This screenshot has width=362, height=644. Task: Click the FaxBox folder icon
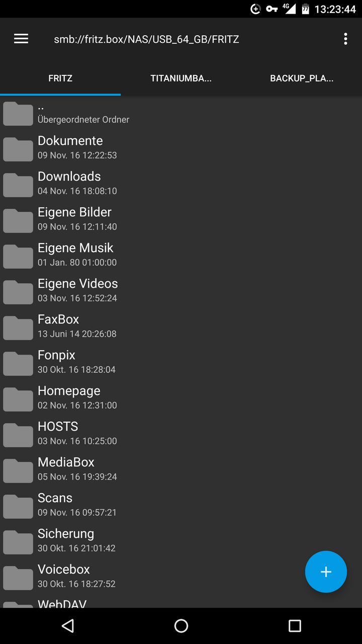coord(18,328)
